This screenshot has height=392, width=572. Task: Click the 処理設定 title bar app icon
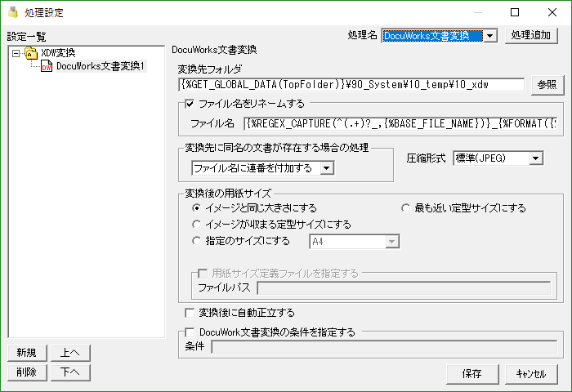(13, 12)
